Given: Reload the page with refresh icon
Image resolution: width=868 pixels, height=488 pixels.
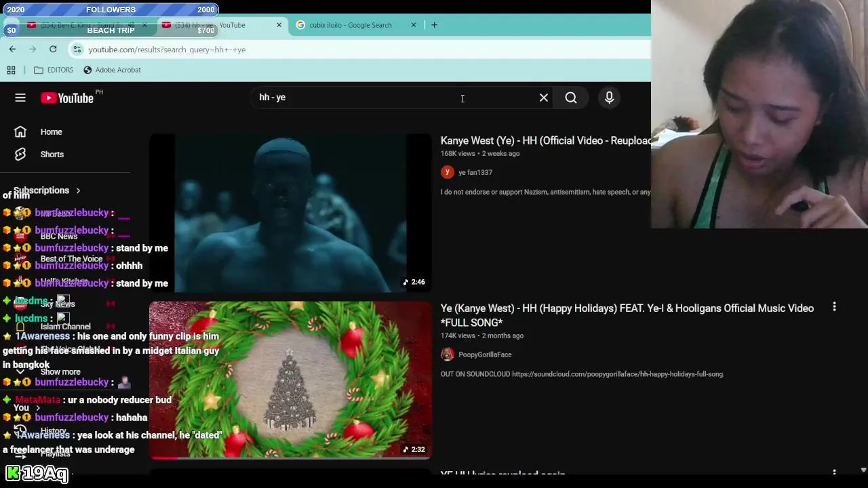Looking at the screenshot, I should point(53,49).
